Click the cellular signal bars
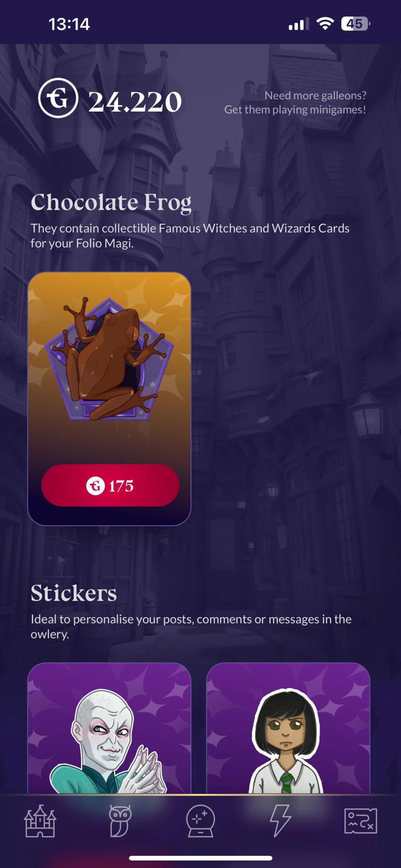Screen dimensions: 401x868 tap(299, 24)
